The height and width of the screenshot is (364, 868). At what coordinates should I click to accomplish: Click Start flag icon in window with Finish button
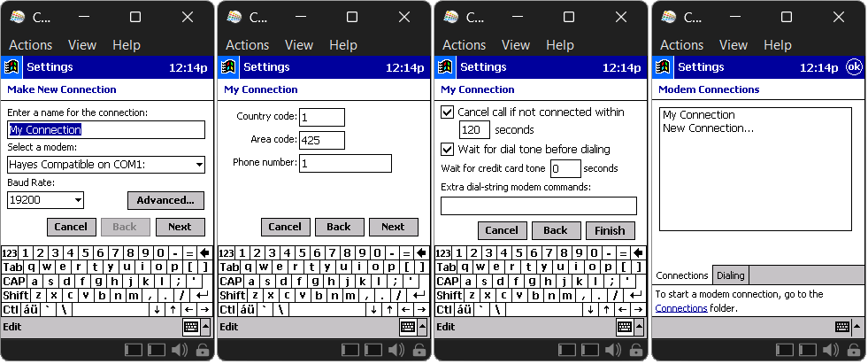446,67
